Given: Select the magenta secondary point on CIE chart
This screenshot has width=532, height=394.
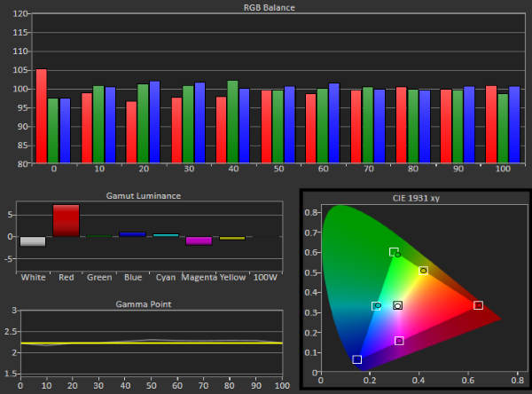Looking at the screenshot, I should [399, 341].
